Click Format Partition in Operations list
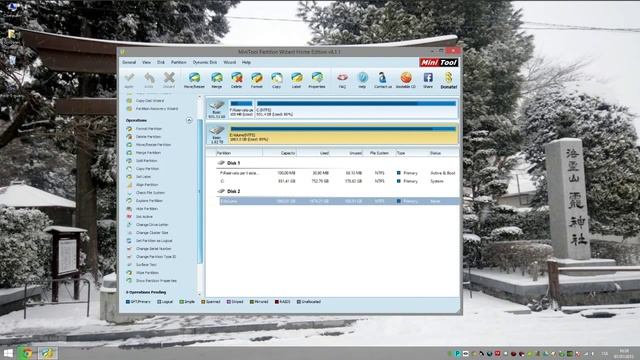 [x=149, y=129]
